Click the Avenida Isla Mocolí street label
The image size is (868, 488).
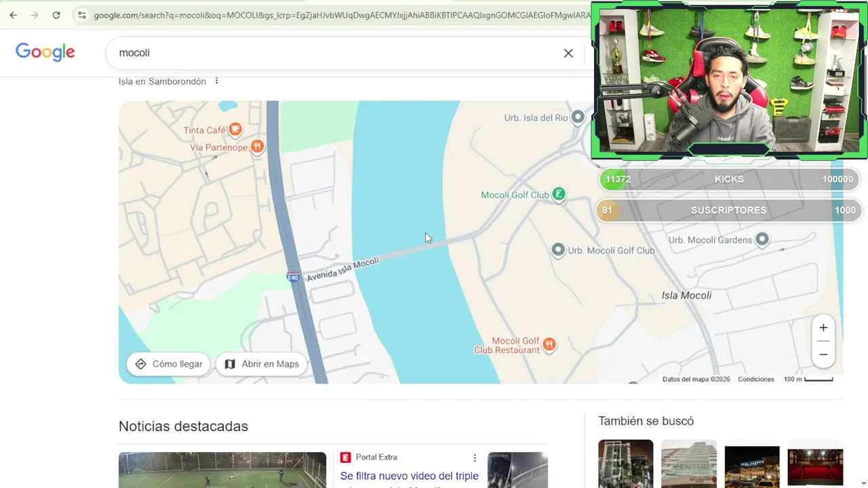tap(342, 269)
